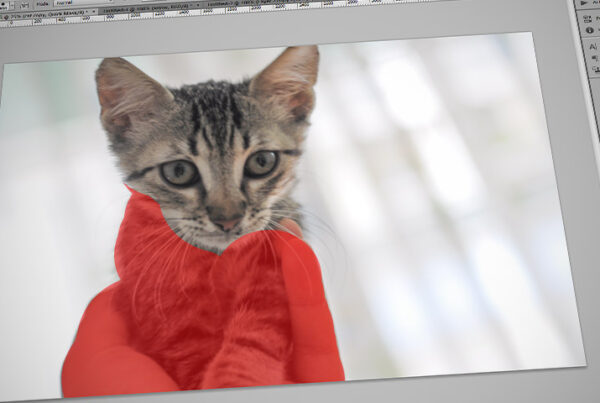Open the Actions panel play icon
The width and height of the screenshot is (600, 403).
tap(585, 3)
